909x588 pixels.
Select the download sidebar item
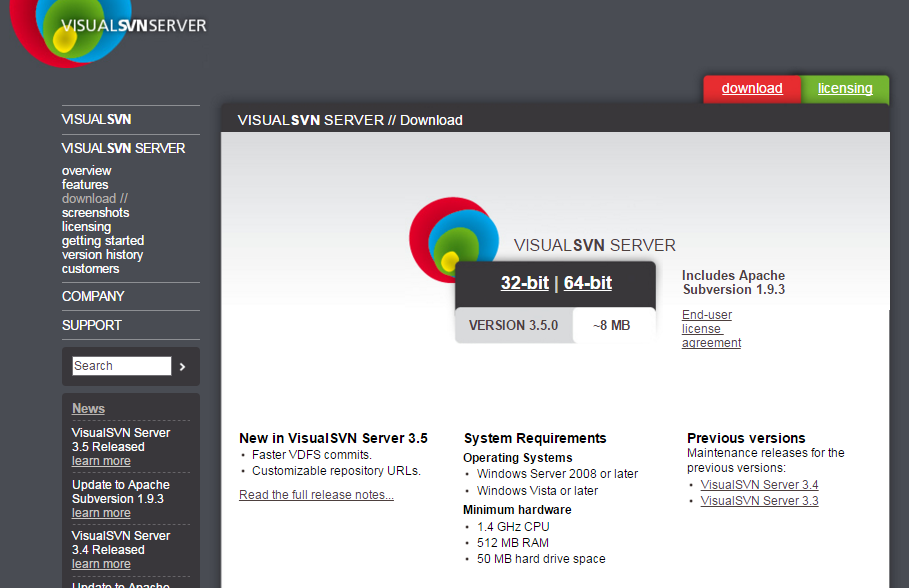(94, 199)
